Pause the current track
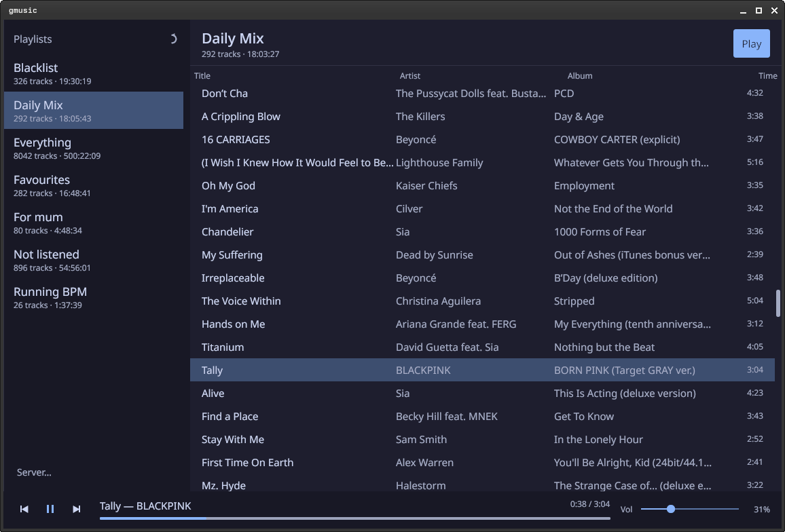 [50, 509]
